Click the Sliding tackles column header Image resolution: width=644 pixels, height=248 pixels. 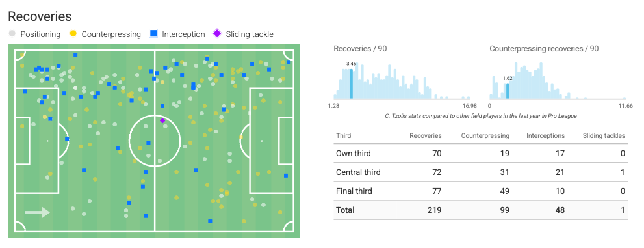click(604, 136)
